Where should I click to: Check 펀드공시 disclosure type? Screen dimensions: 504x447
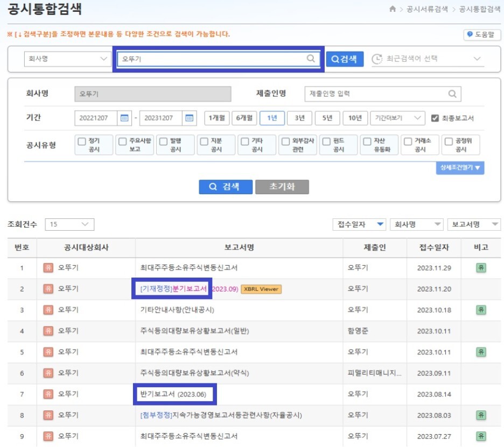326,141
